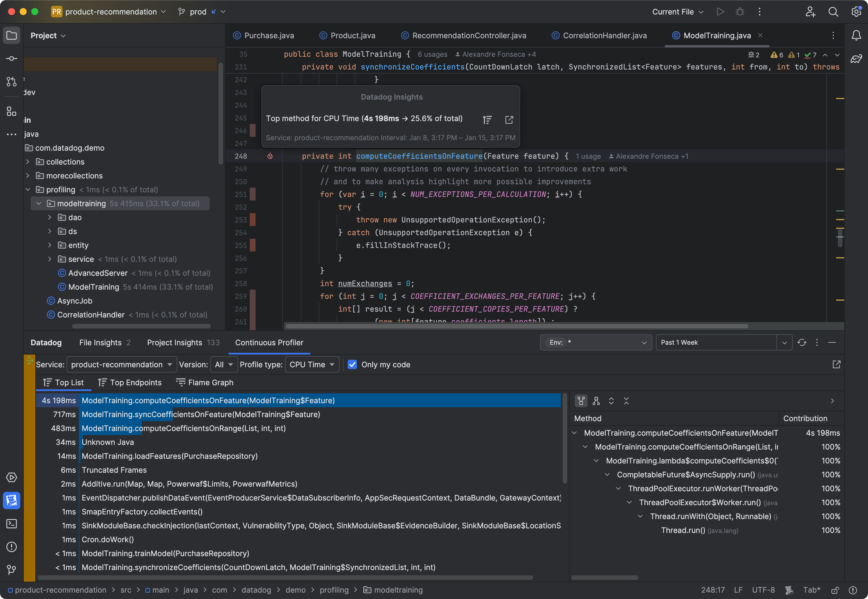
Task: Click the profiler flame icon on line 248
Action: tap(270, 156)
